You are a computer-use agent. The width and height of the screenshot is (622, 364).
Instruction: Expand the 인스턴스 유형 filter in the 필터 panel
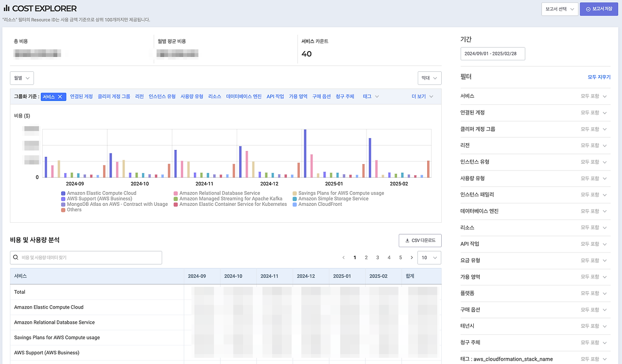(536, 162)
